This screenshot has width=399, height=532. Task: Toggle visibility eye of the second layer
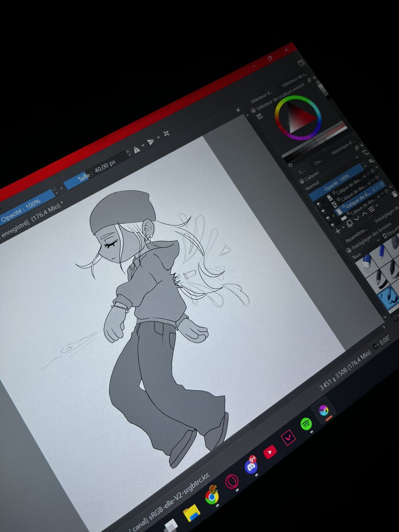click(323, 211)
